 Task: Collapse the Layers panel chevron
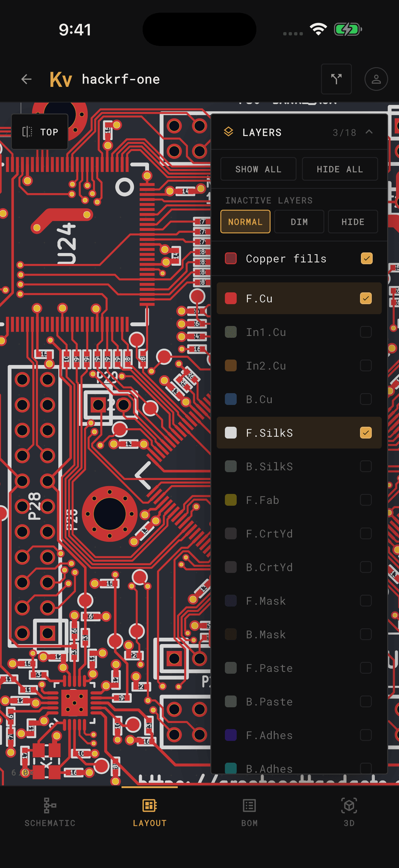(369, 132)
